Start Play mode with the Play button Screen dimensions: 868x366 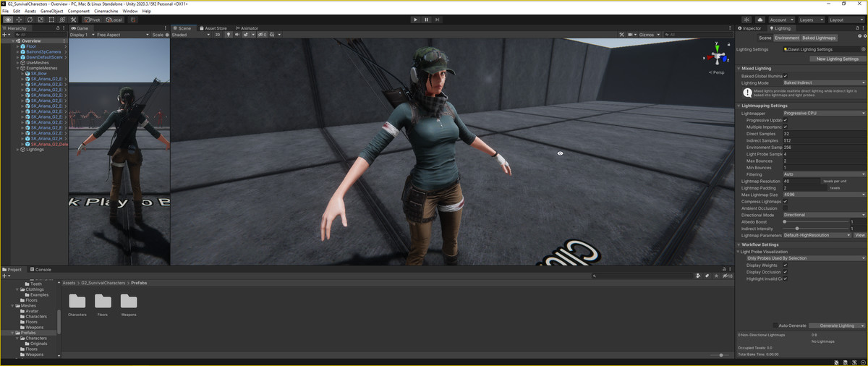415,20
